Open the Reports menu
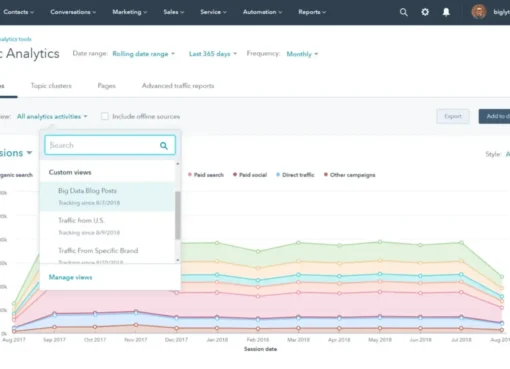The width and height of the screenshot is (510, 369). (312, 12)
